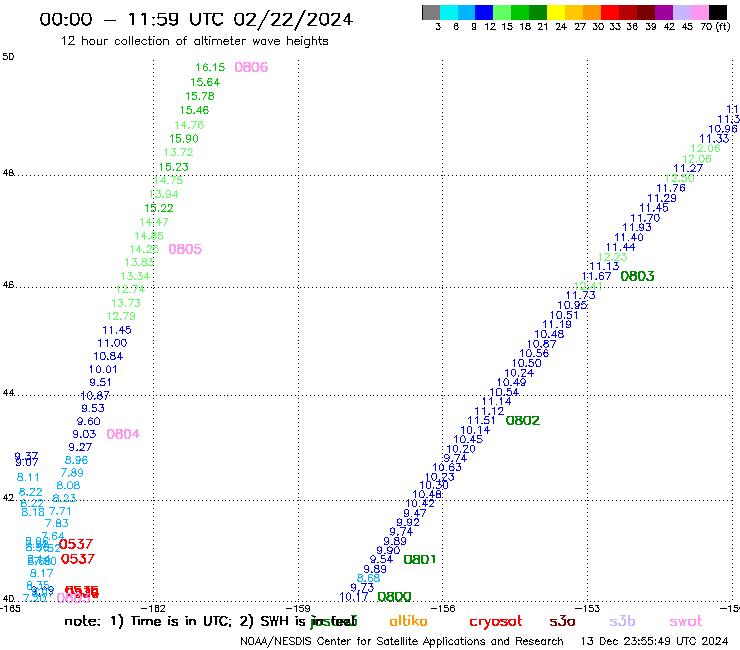Click the 8.96 wave height value

(76, 460)
